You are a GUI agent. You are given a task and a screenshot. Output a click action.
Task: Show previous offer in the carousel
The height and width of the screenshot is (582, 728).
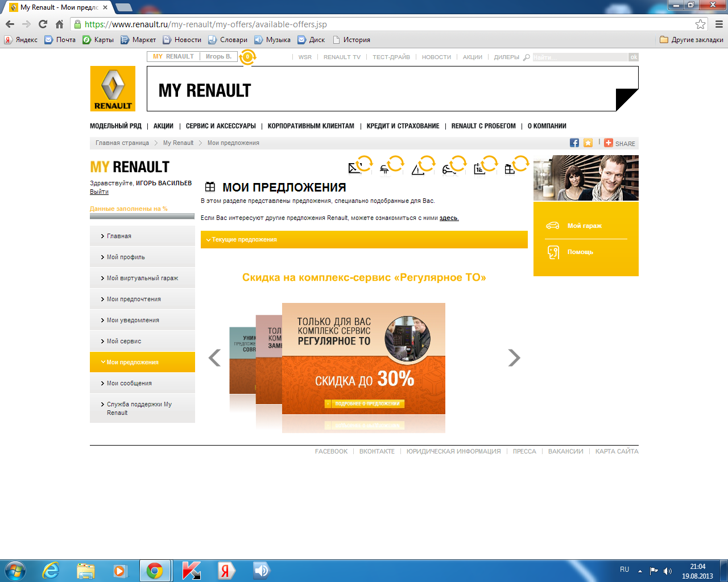(214, 357)
